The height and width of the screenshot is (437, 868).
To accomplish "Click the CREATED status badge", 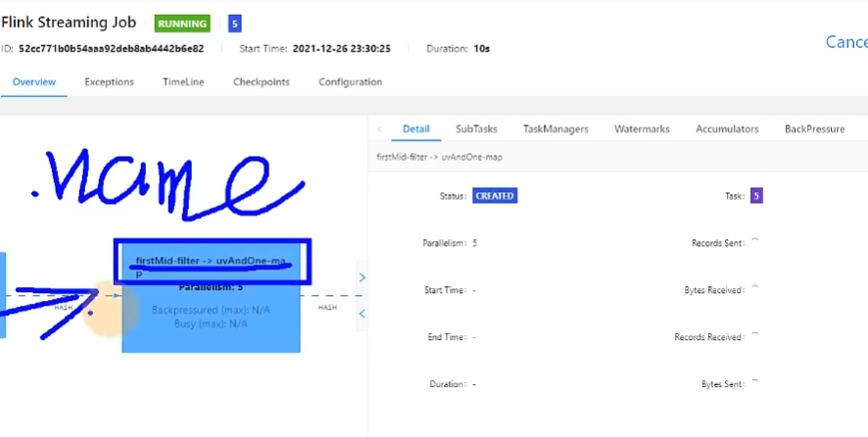I will 495,196.
